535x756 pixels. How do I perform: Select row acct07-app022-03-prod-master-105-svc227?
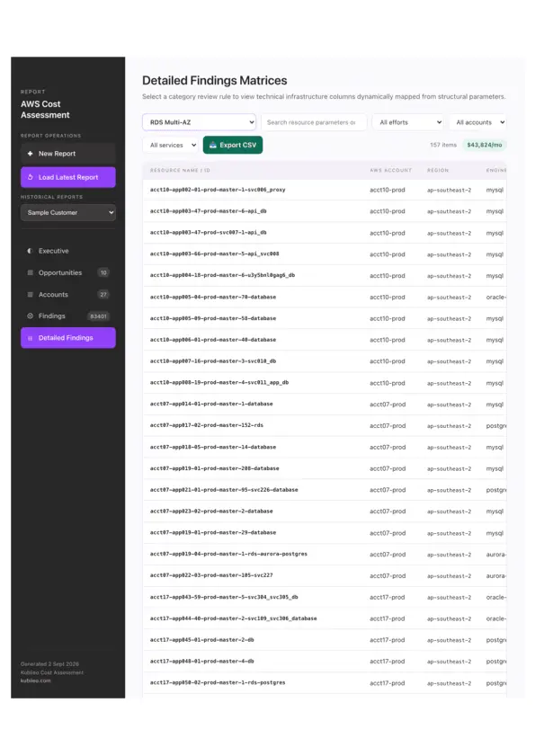325,575
